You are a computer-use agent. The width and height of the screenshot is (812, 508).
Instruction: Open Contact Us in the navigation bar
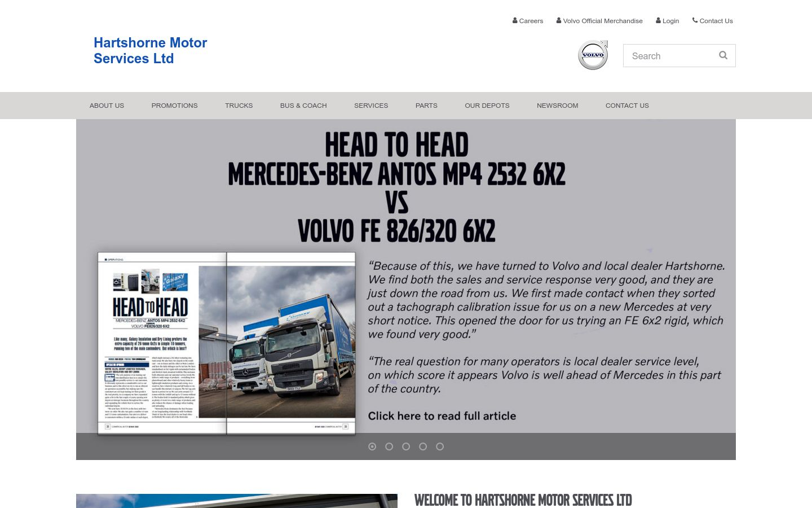click(x=627, y=106)
